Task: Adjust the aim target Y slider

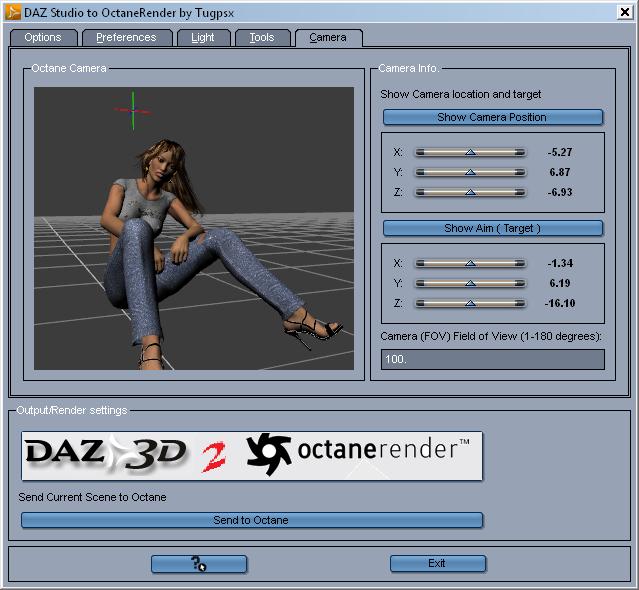Action: click(470, 283)
